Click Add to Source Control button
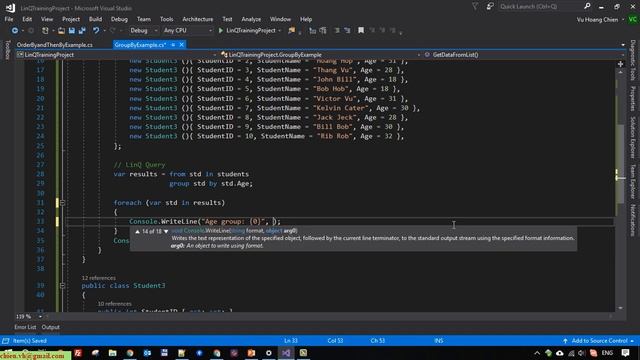 [x=599, y=341]
